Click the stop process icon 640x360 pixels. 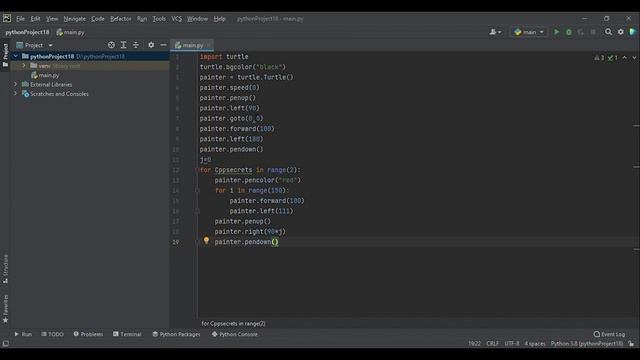pos(593,32)
